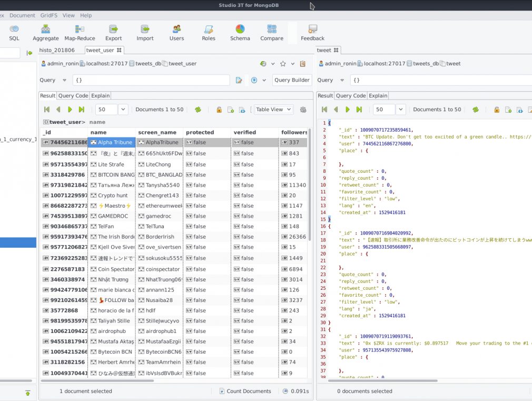This screenshot has width=532, height=401.
Task: Open the Table View mode dropdown
Action: (x=273, y=109)
